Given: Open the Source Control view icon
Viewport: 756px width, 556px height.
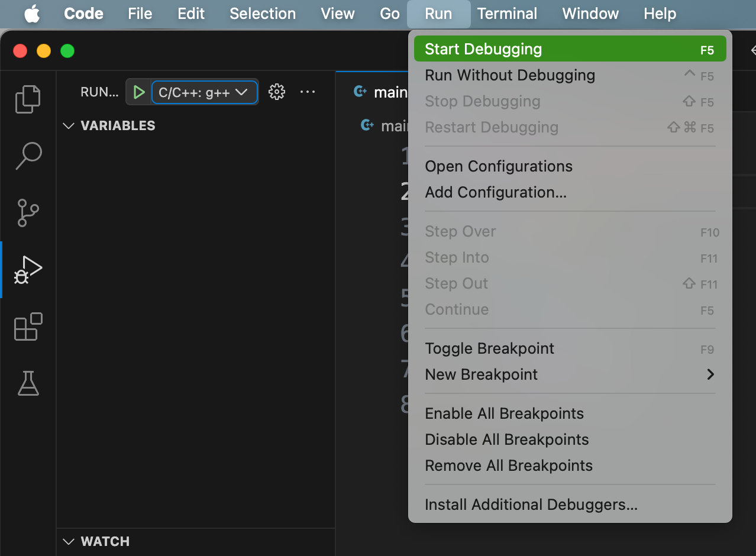Looking at the screenshot, I should (x=28, y=213).
